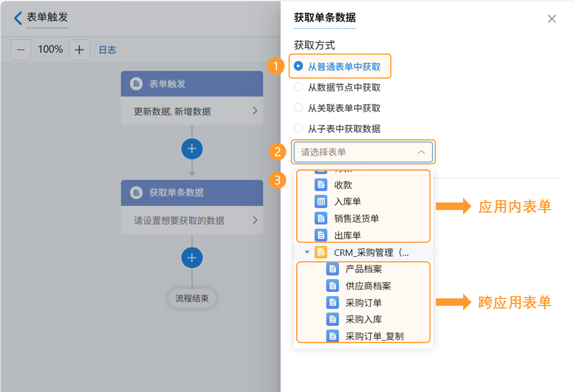Collapse the CRM_采购管理 tree group
The height and width of the screenshot is (392, 582).
tap(307, 252)
